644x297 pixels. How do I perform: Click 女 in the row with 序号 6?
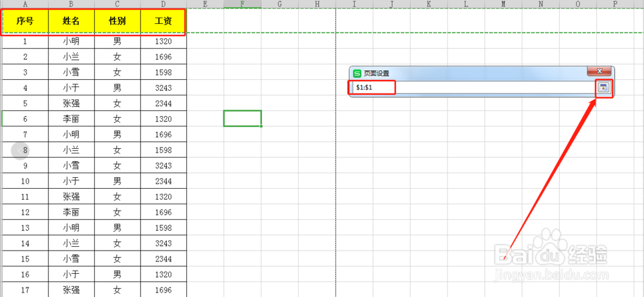[x=117, y=119]
